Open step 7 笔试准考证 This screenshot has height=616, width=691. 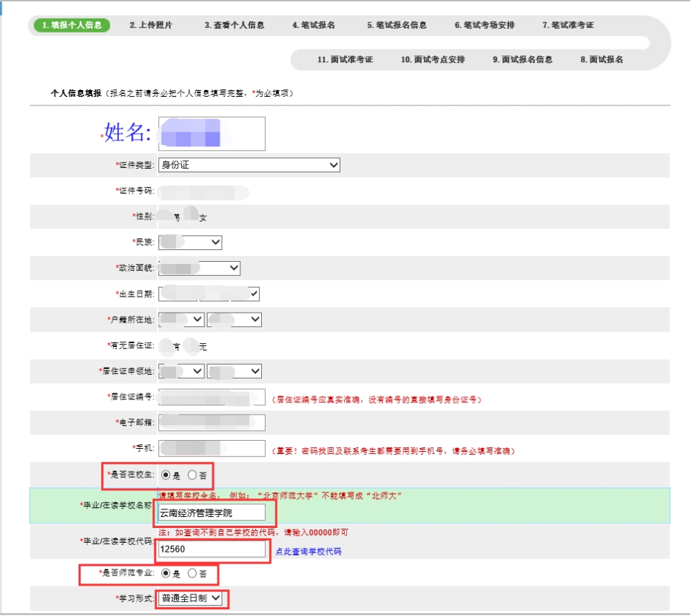click(567, 25)
